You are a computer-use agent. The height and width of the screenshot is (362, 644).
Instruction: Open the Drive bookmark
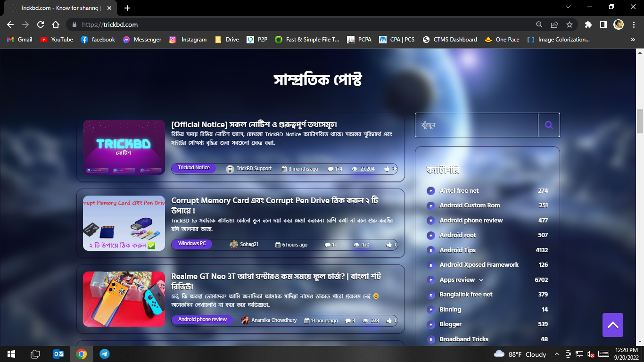[227, 40]
